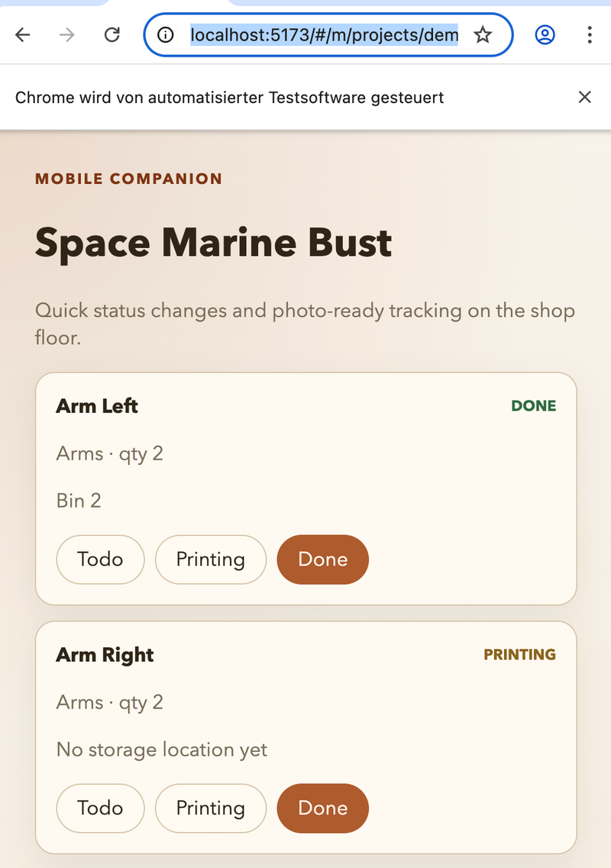Set Arm Left status to Printing
Screen dimensions: 611x868
210,560
